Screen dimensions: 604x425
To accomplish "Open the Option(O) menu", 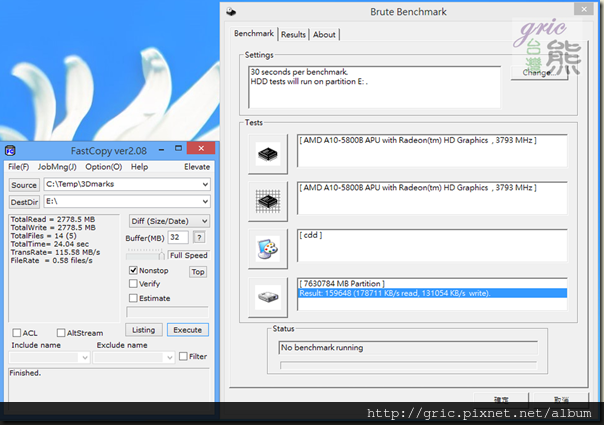I will [x=104, y=167].
